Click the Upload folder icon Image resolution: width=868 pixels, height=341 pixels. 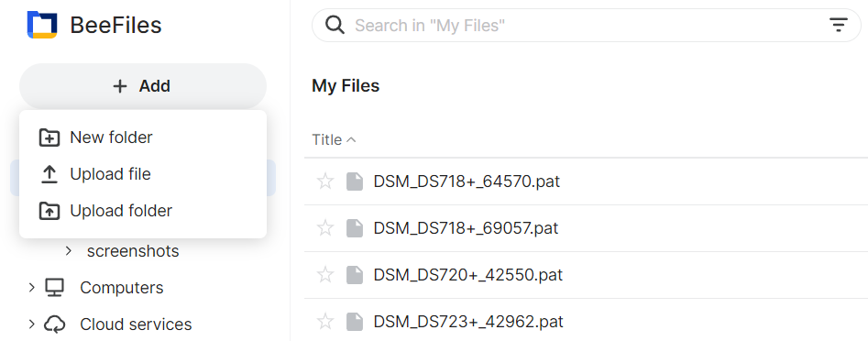[49, 211]
